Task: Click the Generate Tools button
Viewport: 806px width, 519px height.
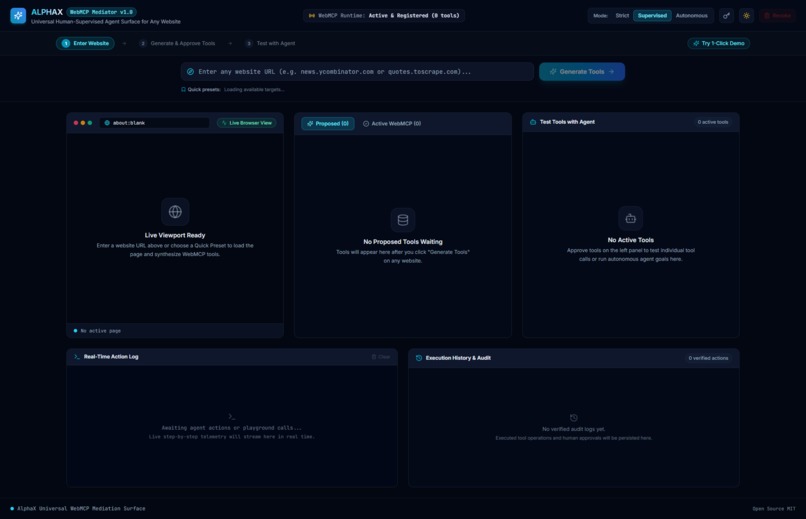Action: click(582, 71)
